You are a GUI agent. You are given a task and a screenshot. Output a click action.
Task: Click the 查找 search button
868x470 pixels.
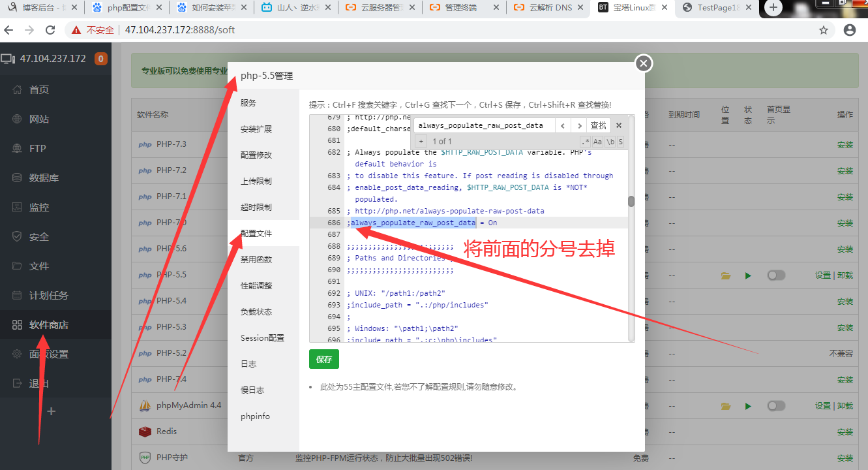598,125
